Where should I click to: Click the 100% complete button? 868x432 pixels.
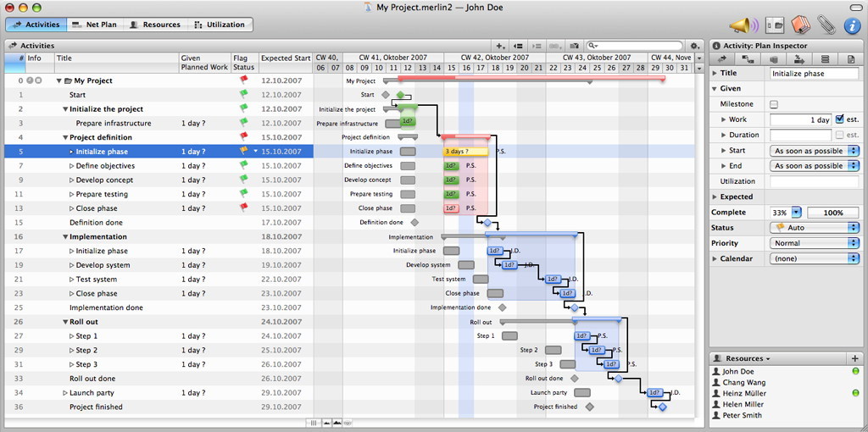click(x=832, y=213)
